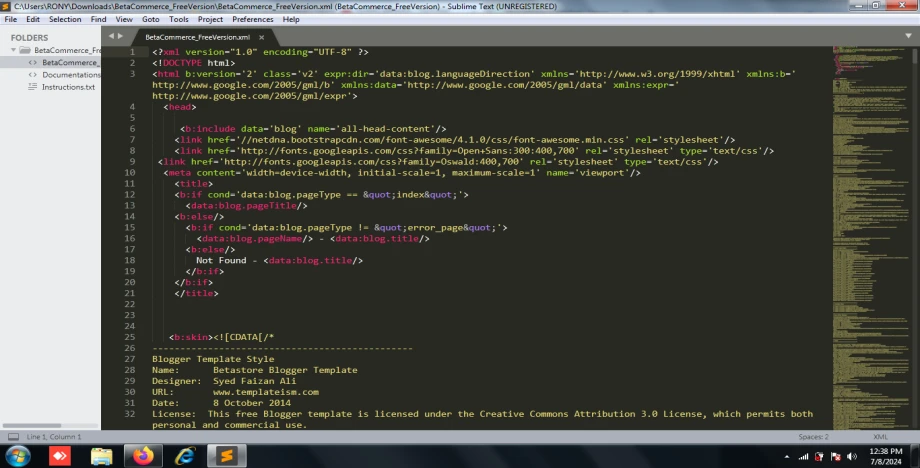Screen dimensions: 920x468
Task: Open the XML syntax selector in status bar
Action: (880, 437)
